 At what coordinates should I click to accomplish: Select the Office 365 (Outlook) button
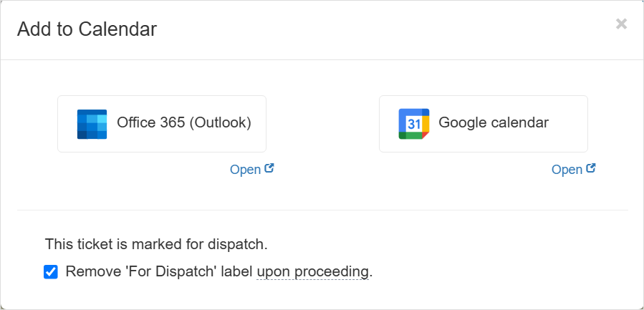coord(162,124)
